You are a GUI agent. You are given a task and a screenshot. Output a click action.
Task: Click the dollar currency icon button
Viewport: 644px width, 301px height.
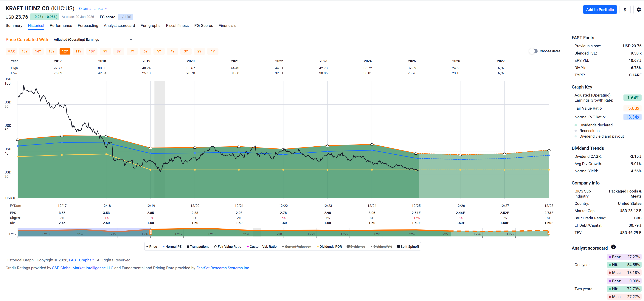[x=625, y=10]
